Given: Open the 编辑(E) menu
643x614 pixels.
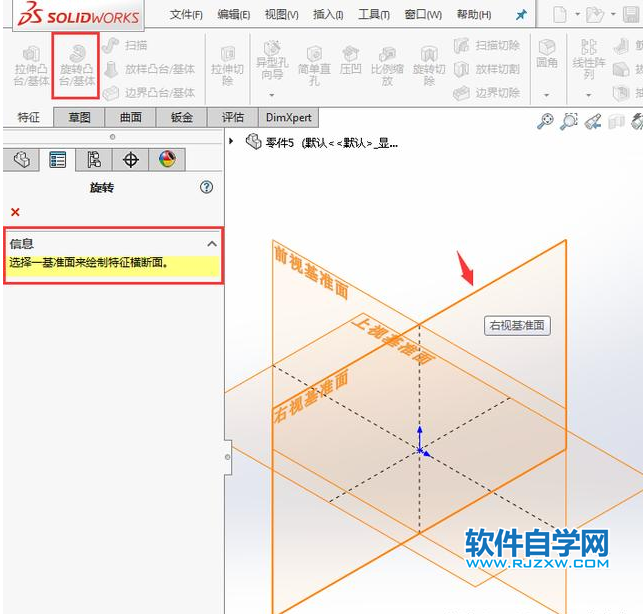Looking at the screenshot, I should (x=234, y=15).
